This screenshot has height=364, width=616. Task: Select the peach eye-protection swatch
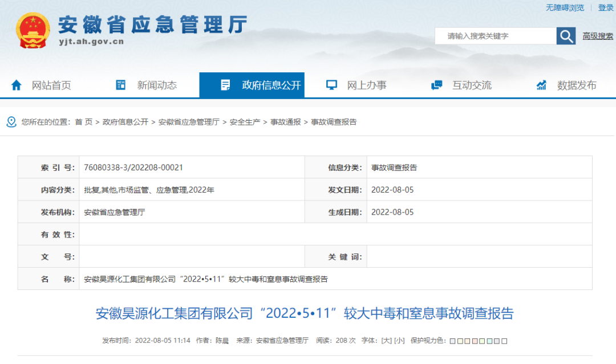pyautogui.click(x=467, y=341)
